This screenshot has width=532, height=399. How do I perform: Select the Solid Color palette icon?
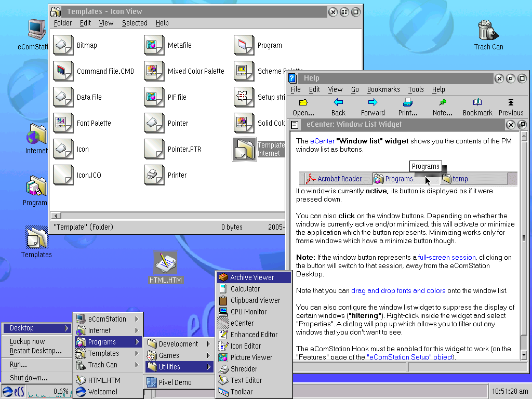[244, 123]
